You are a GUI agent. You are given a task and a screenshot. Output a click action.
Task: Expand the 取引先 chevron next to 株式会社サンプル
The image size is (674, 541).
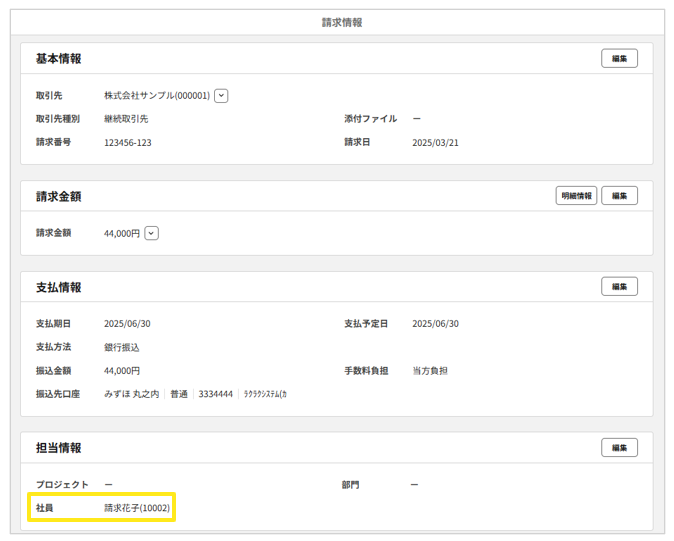point(221,96)
